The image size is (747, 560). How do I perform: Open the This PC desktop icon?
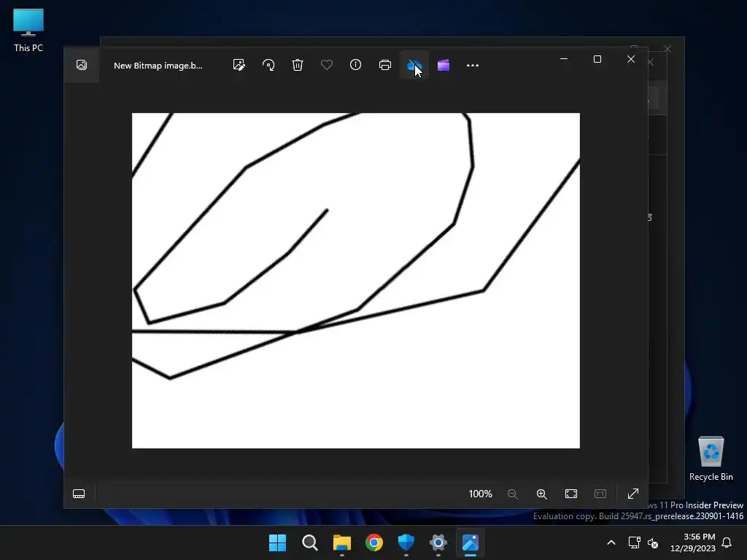(28, 31)
